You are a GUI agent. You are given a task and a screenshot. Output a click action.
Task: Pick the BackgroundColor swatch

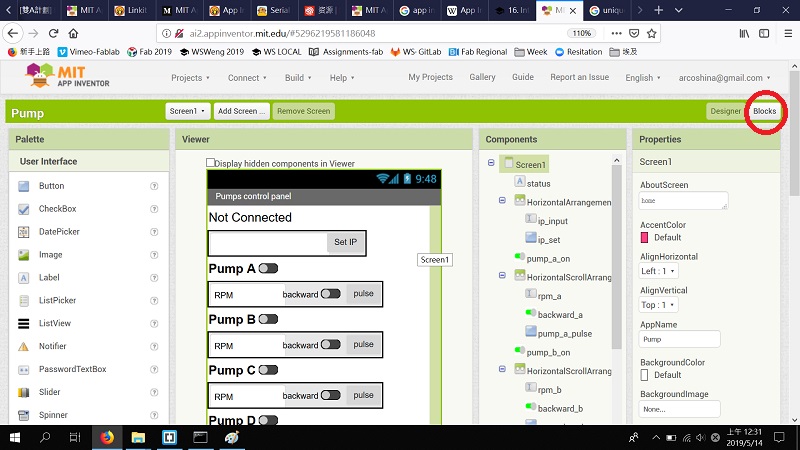(x=644, y=375)
